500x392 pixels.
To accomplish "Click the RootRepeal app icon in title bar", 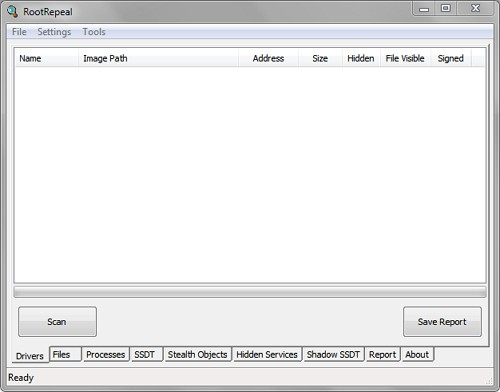I will [12, 11].
